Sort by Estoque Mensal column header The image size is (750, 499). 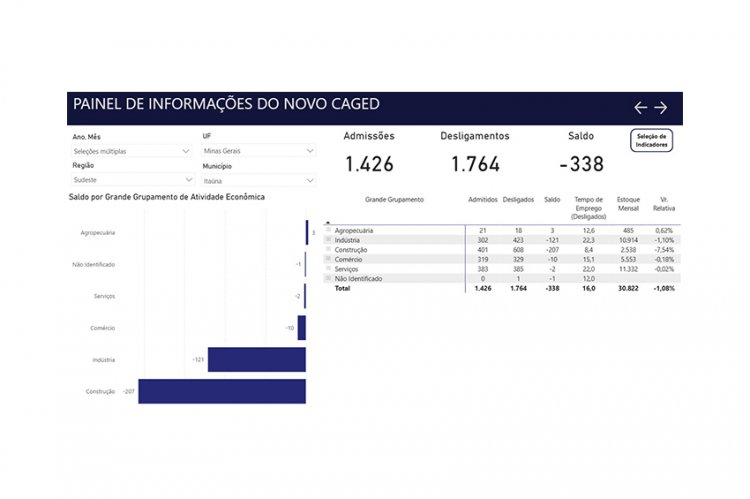(x=628, y=204)
